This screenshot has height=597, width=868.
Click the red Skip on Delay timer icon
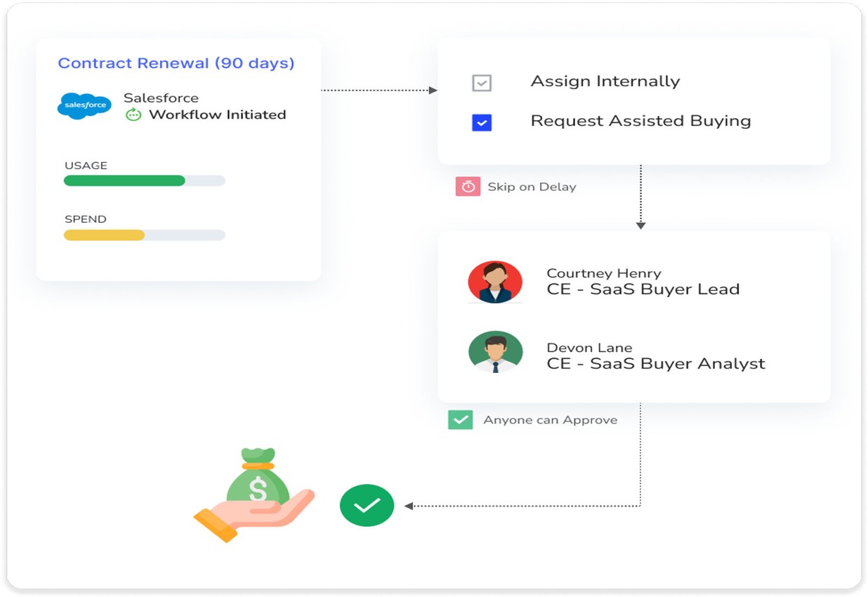coord(468,187)
